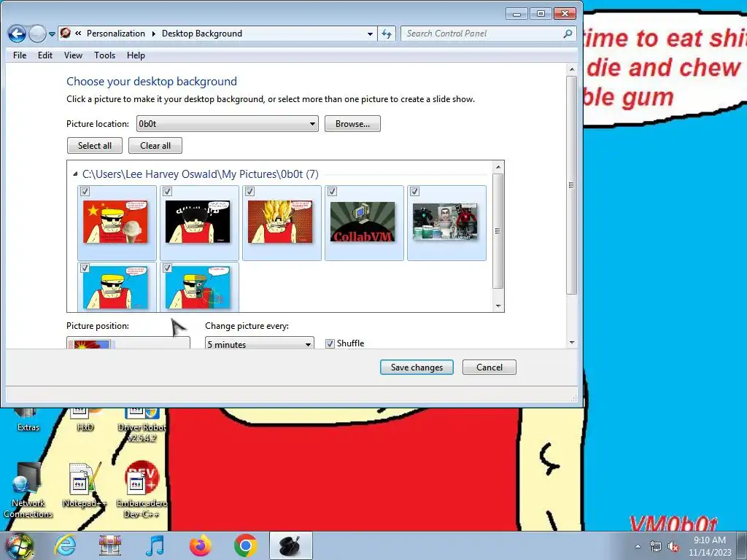Click Select all button

95,146
